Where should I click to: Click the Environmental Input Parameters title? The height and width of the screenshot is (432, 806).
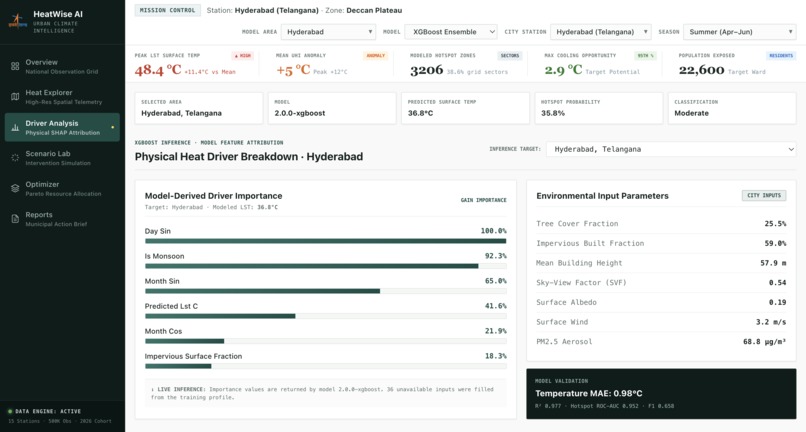[x=602, y=196]
